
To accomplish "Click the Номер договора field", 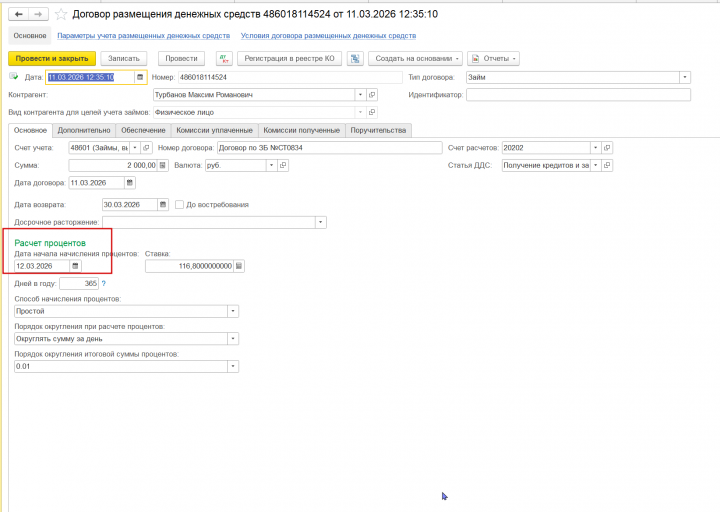I will coord(329,148).
